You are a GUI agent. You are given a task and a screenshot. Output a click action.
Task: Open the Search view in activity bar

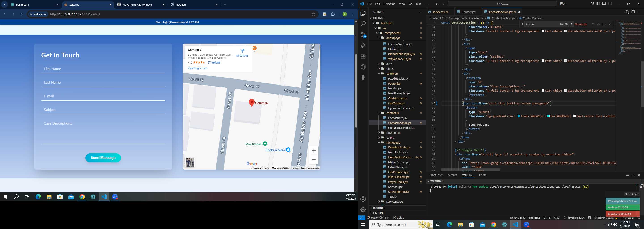coord(363,24)
